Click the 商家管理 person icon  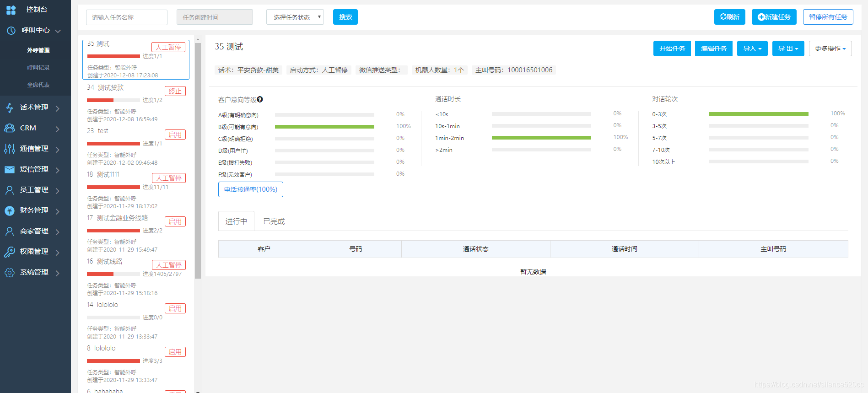tap(10, 231)
